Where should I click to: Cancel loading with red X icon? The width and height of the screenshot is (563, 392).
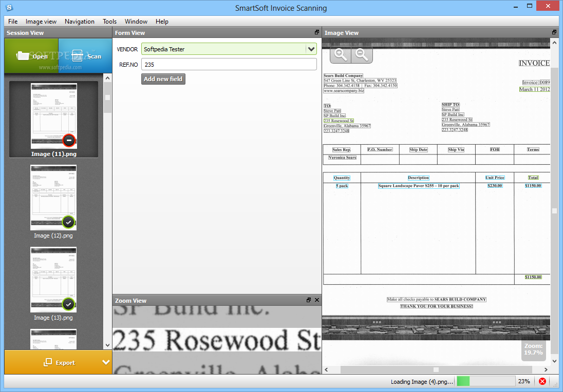coord(542,381)
